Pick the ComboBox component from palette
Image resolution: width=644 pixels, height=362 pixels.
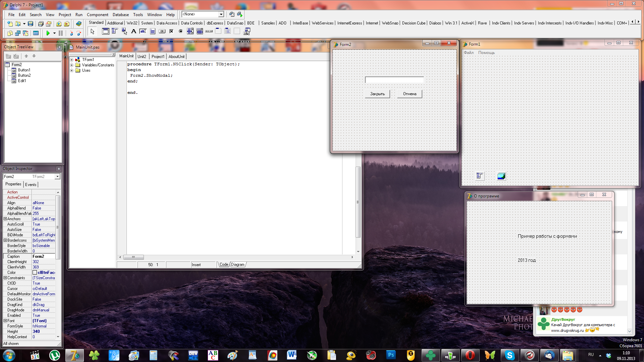[200, 32]
